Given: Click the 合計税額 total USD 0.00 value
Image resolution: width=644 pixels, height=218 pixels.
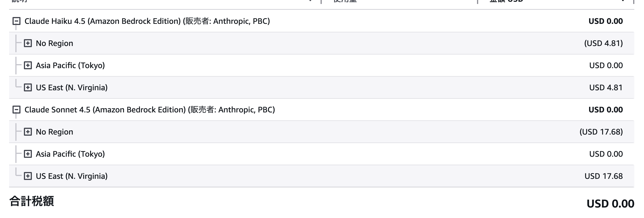Looking at the screenshot, I should click(x=610, y=204).
